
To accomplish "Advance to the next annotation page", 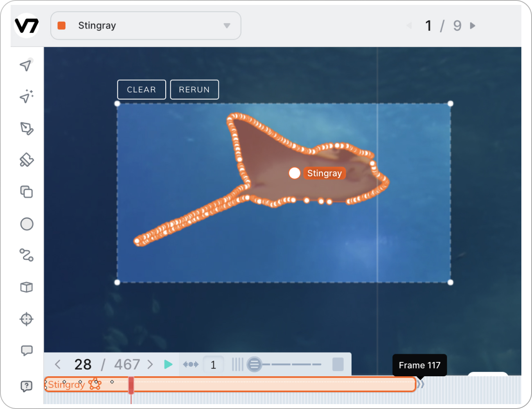I will click(473, 25).
